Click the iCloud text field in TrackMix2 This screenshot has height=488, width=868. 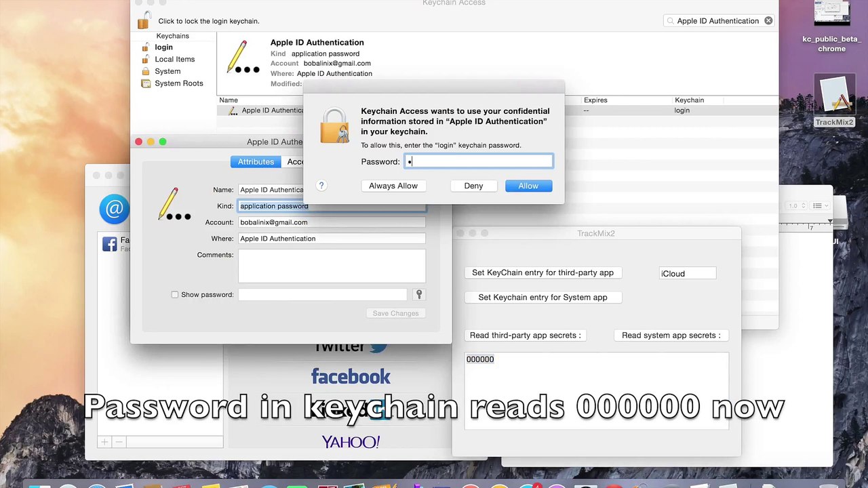pyautogui.click(x=688, y=274)
